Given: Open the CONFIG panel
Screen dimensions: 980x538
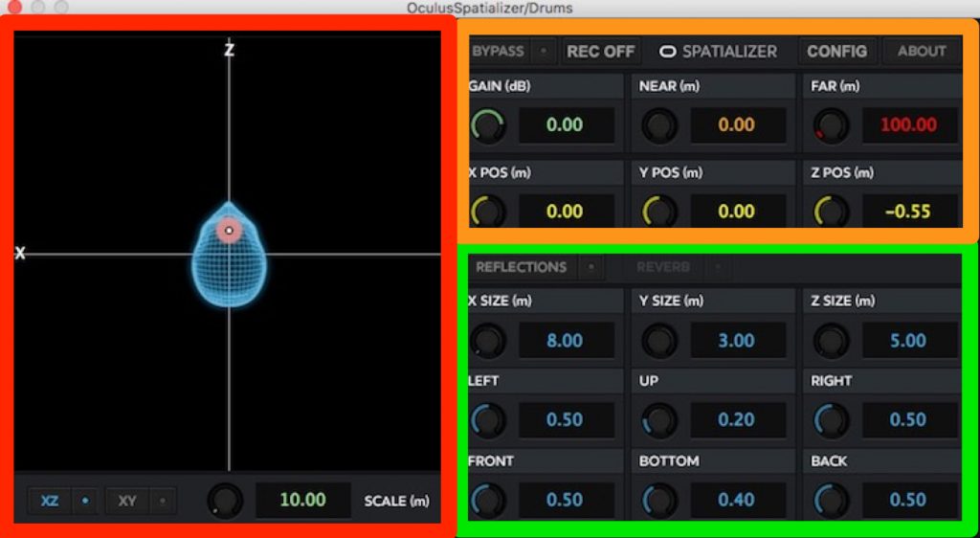Looking at the screenshot, I should (835, 52).
